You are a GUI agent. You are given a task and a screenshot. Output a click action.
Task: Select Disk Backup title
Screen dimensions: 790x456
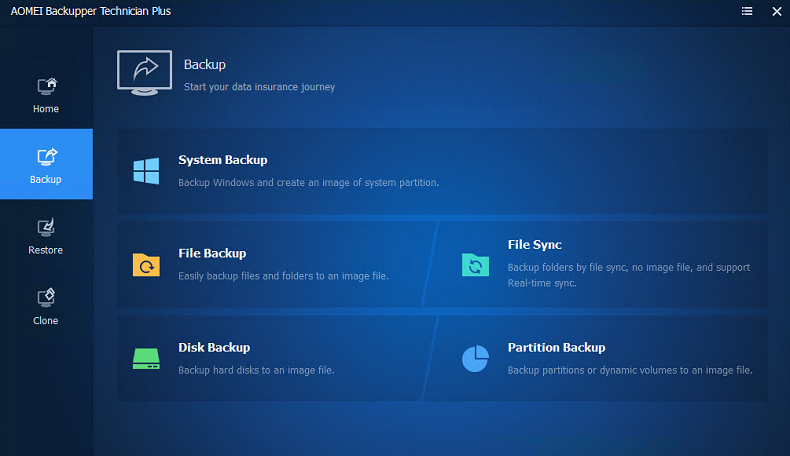pyautogui.click(x=214, y=347)
